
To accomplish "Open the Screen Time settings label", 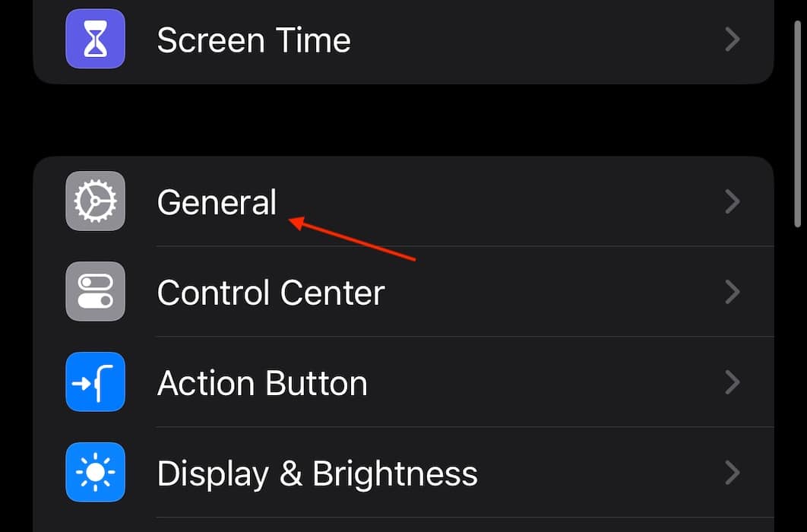I will (x=254, y=40).
